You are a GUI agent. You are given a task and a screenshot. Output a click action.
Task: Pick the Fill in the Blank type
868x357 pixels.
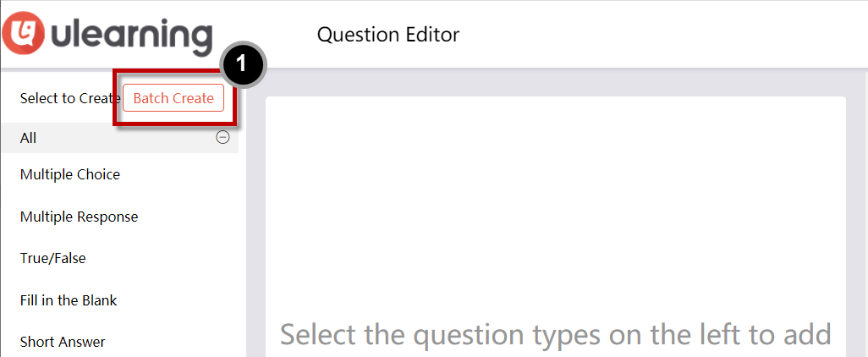(x=69, y=300)
